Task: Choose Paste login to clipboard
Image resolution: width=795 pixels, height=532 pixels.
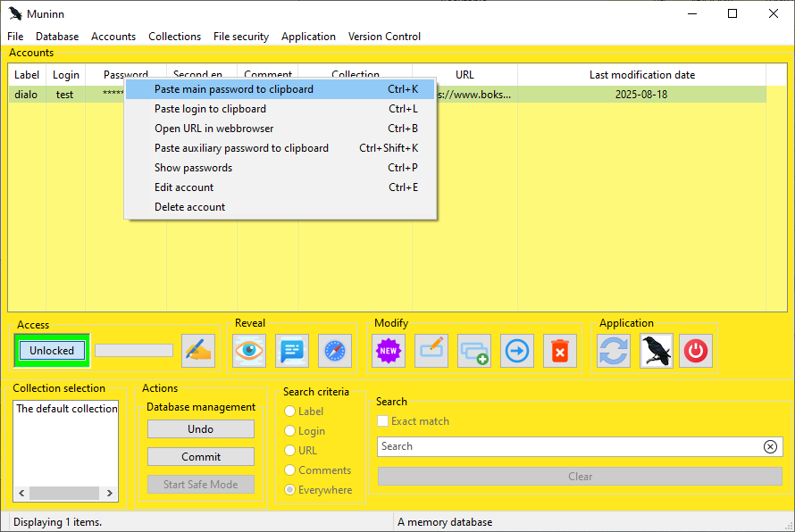Action: pyautogui.click(x=210, y=109)
